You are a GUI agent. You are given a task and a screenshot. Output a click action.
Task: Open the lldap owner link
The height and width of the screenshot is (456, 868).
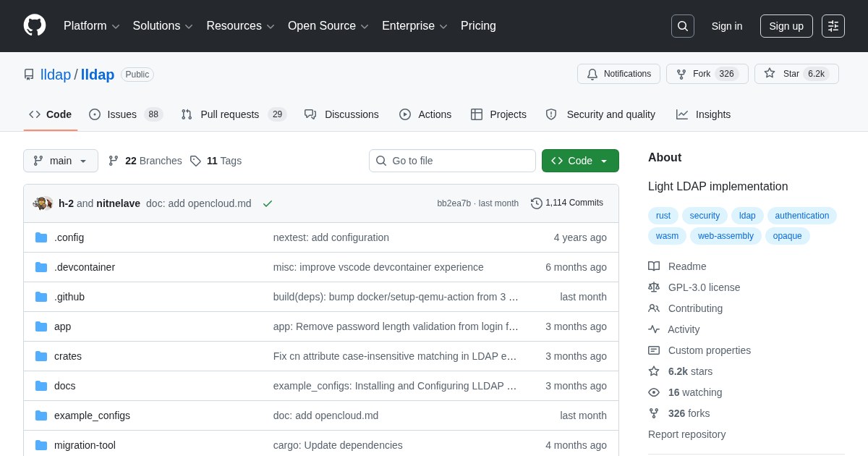[x=56, y=75]
